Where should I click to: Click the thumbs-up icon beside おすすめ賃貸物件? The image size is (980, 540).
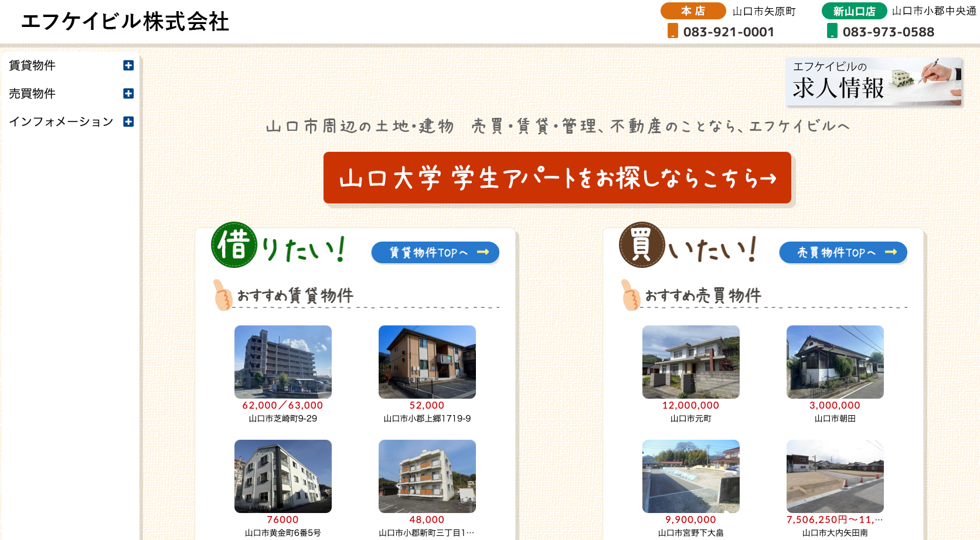223,295
